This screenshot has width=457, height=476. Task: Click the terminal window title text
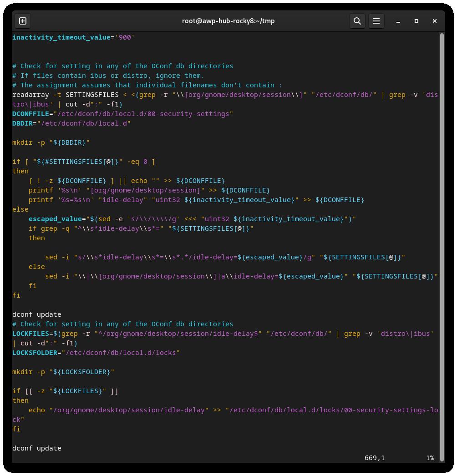click(228, 21)
